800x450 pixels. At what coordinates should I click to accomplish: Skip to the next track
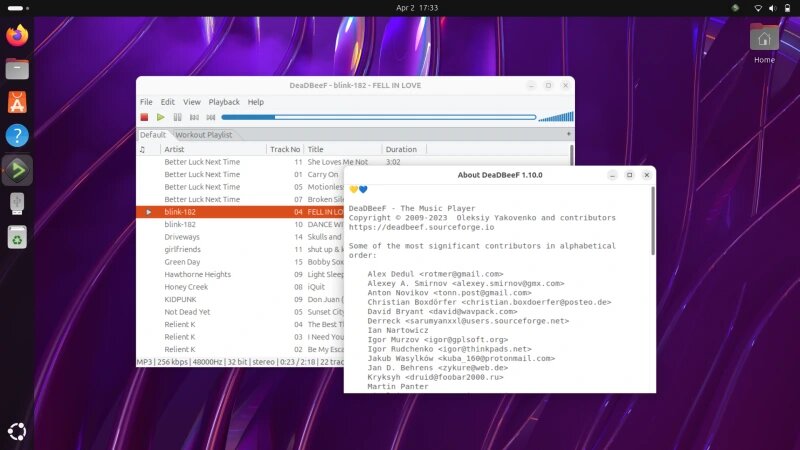pyautogui.click(x=211, y=117)
